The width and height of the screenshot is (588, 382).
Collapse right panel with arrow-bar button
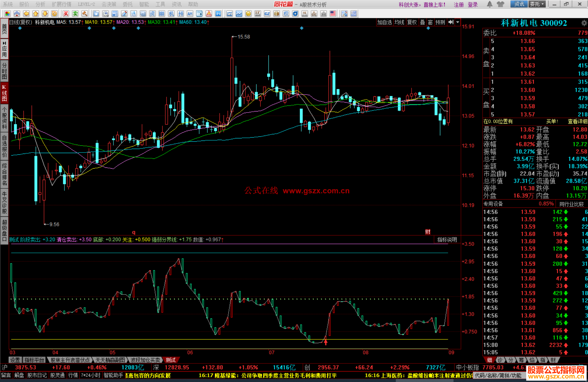click(x=451, y=22)
